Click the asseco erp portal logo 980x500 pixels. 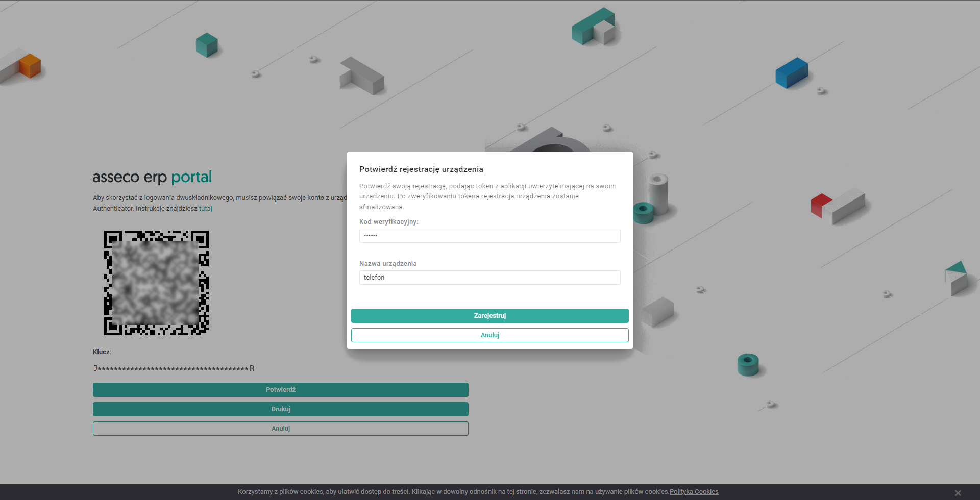click(152, 177)
